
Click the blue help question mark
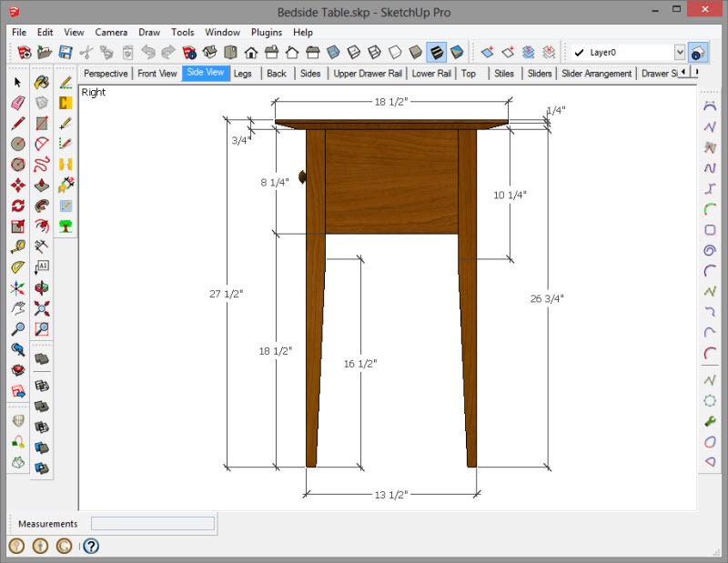click(90, 547)
